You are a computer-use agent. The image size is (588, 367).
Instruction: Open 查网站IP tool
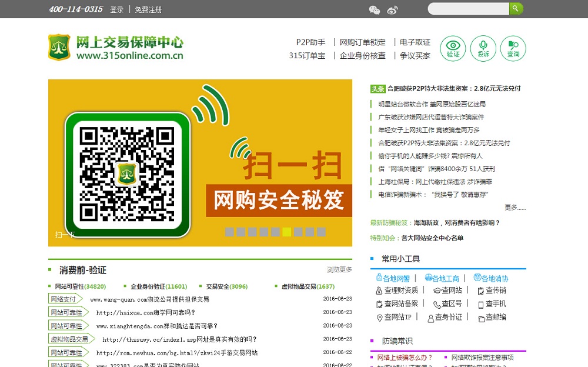click(x=394, y=317)
